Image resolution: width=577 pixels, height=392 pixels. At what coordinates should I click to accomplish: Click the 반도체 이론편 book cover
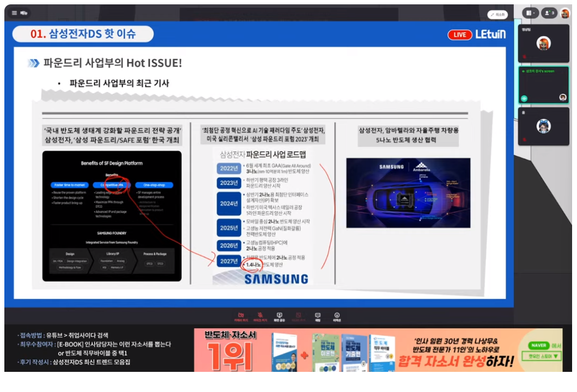tap(326, 353)
